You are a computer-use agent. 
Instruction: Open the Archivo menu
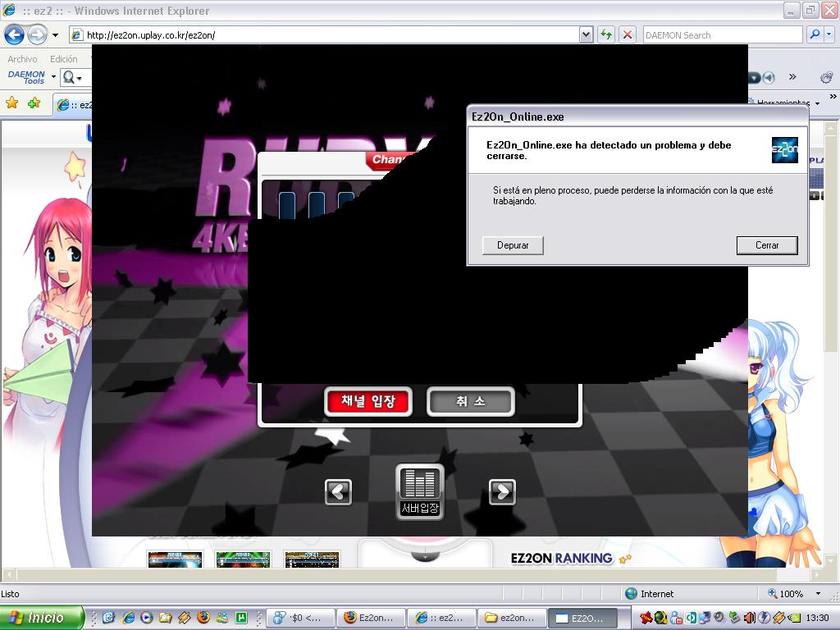pyautogui.click(x=22, y=59)
